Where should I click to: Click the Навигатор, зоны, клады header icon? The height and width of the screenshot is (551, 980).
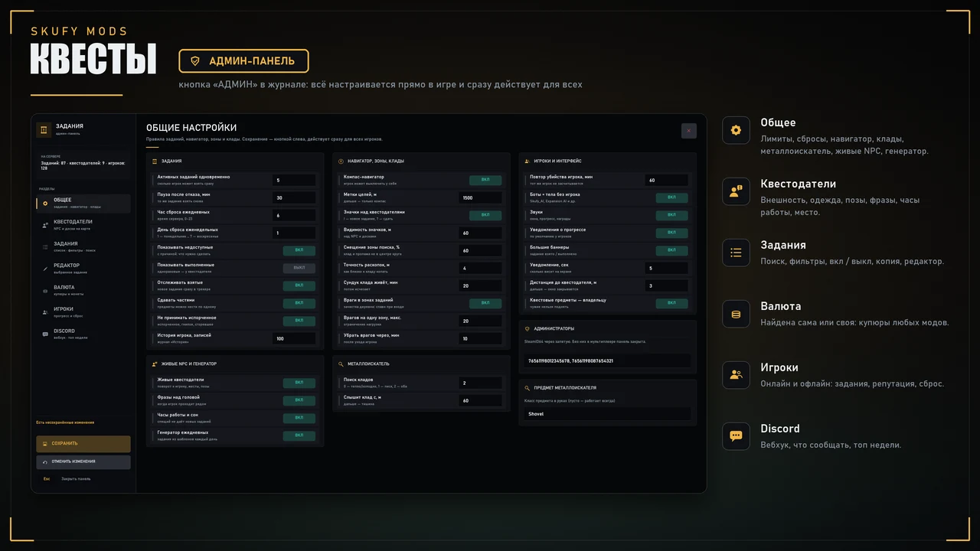341,161
